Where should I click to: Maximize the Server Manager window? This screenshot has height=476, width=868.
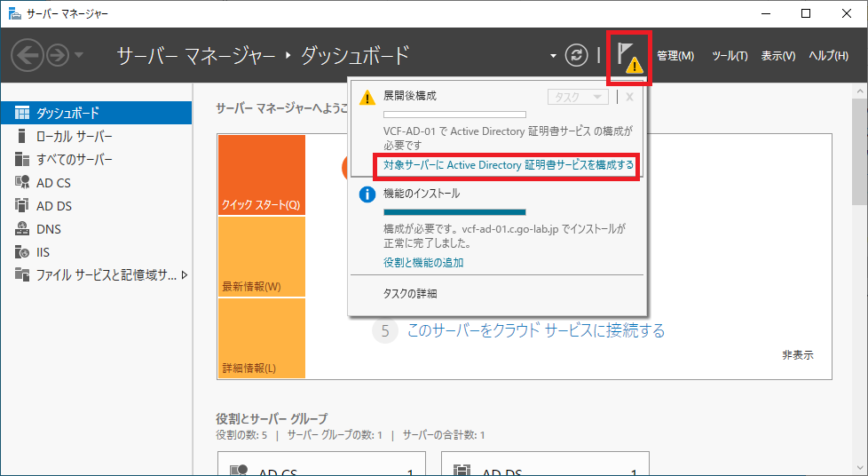[x=806, y=13]
